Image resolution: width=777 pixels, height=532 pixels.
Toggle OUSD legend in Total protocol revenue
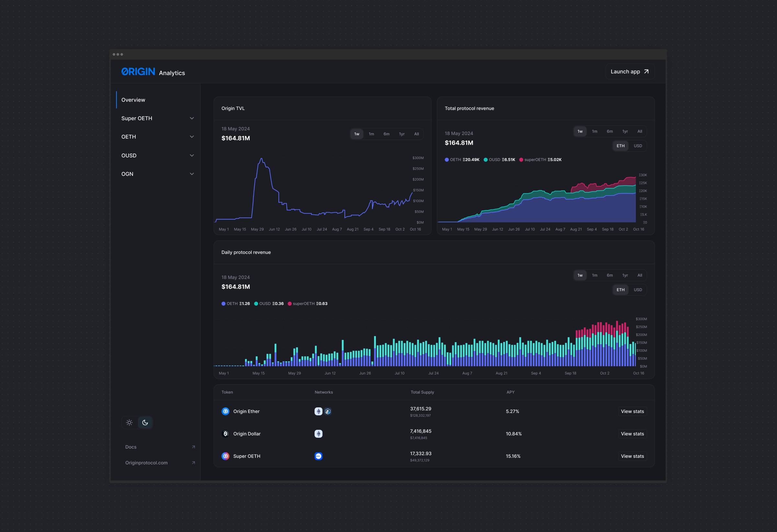499,160
